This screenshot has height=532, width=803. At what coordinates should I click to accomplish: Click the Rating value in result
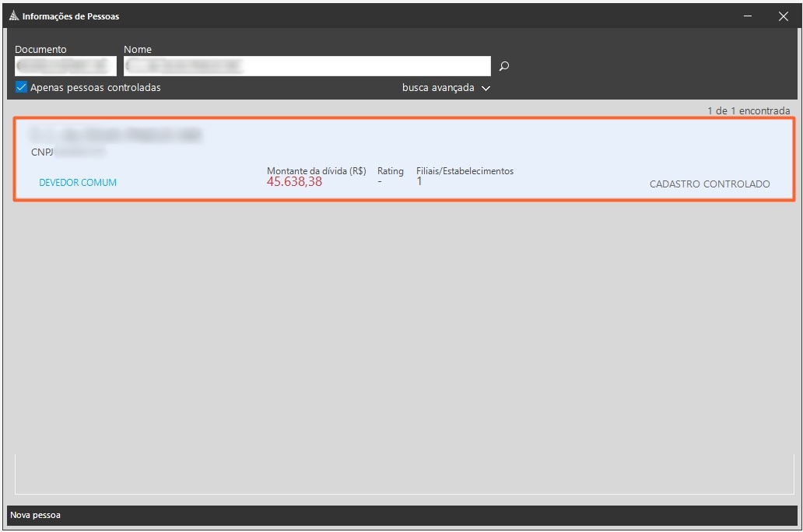[380, 182]
